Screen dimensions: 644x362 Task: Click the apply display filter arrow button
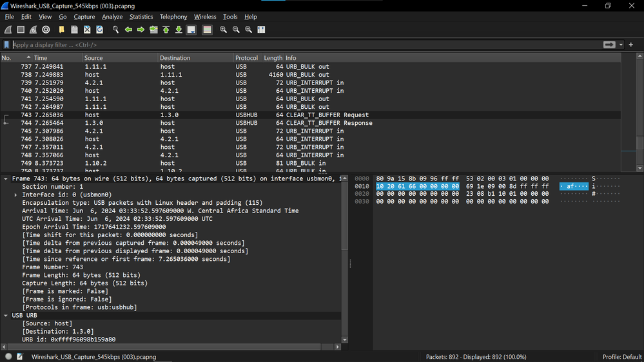point(609,44)
